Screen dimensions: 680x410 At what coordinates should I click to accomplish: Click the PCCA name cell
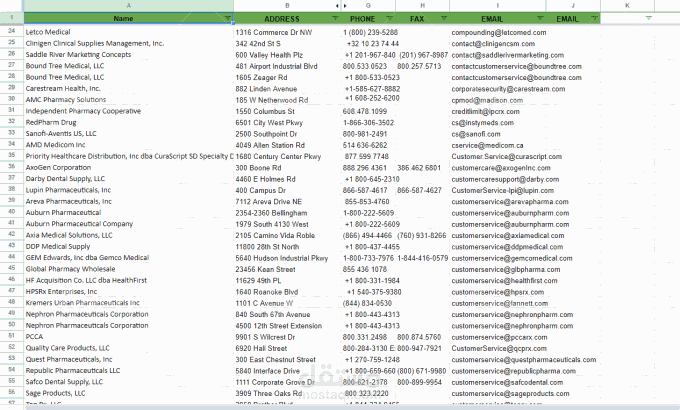(x=129, y=336)
